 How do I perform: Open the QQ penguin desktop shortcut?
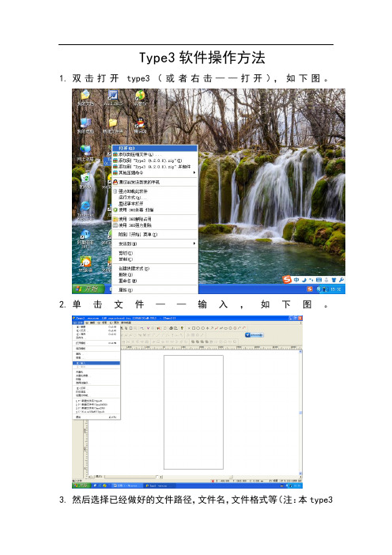point(141,123)
